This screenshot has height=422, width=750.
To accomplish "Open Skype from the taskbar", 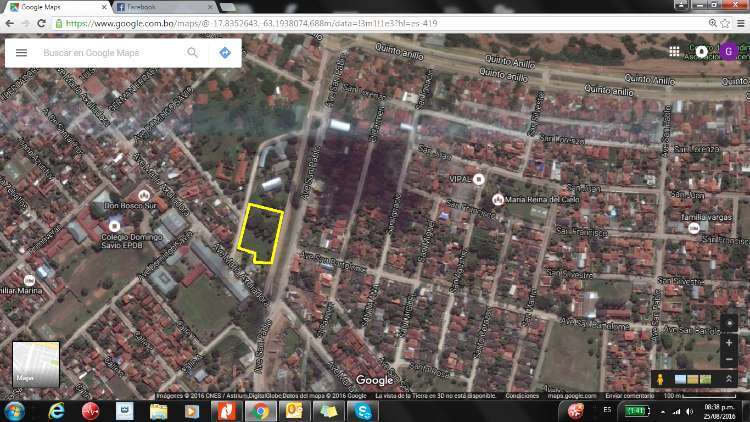I will pos(363,411).
